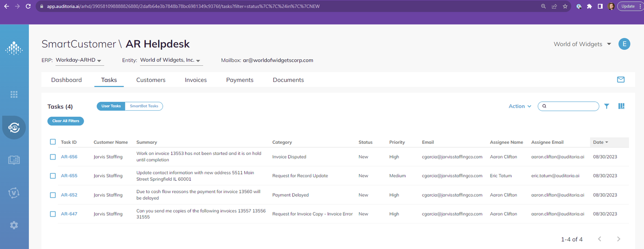Tick the select-all tasks checkbox
The image size is (644, 249).
53,142
